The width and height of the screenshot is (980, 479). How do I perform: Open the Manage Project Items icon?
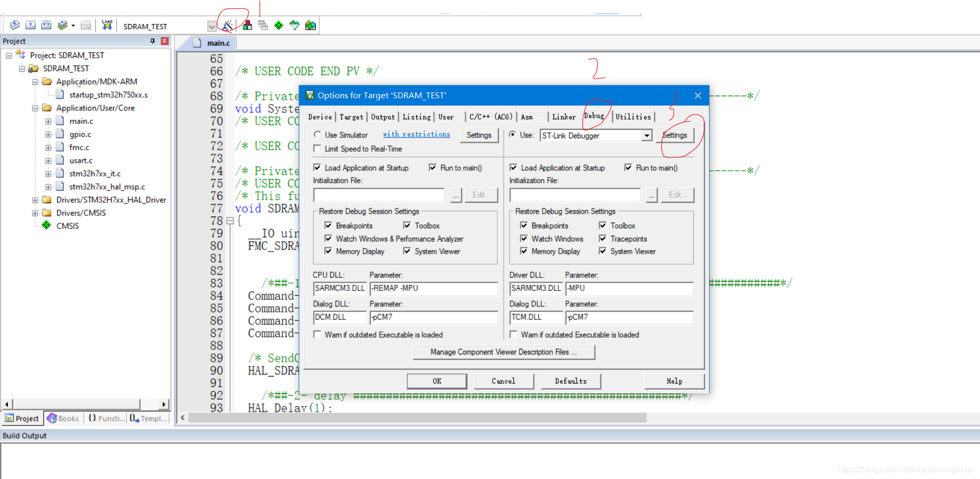coord(247,25)
